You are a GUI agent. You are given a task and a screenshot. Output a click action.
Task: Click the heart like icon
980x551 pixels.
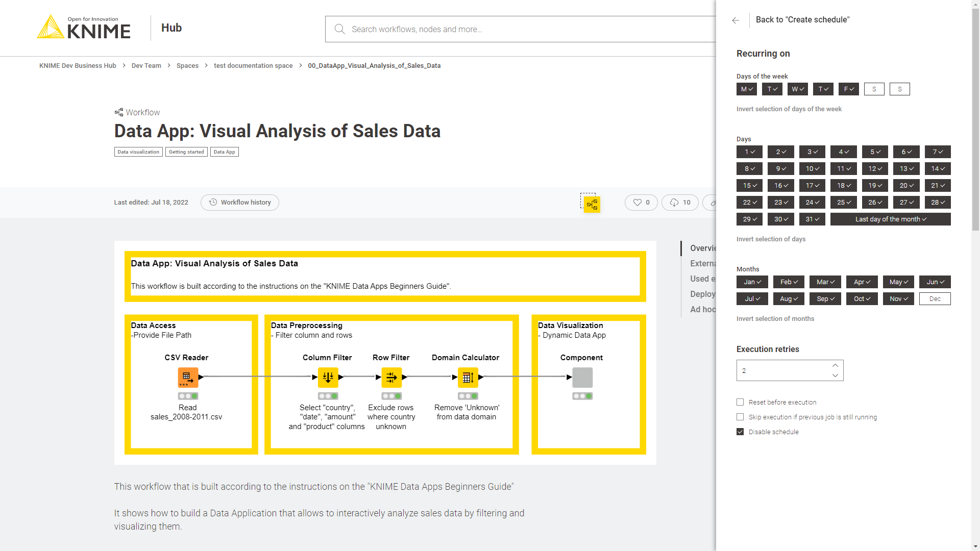pyautogui.click(x=638, y=203)
